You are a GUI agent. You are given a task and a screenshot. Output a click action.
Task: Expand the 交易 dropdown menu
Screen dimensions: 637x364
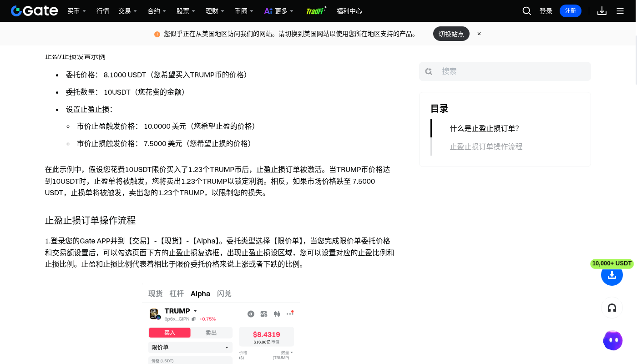pos(127,11)
